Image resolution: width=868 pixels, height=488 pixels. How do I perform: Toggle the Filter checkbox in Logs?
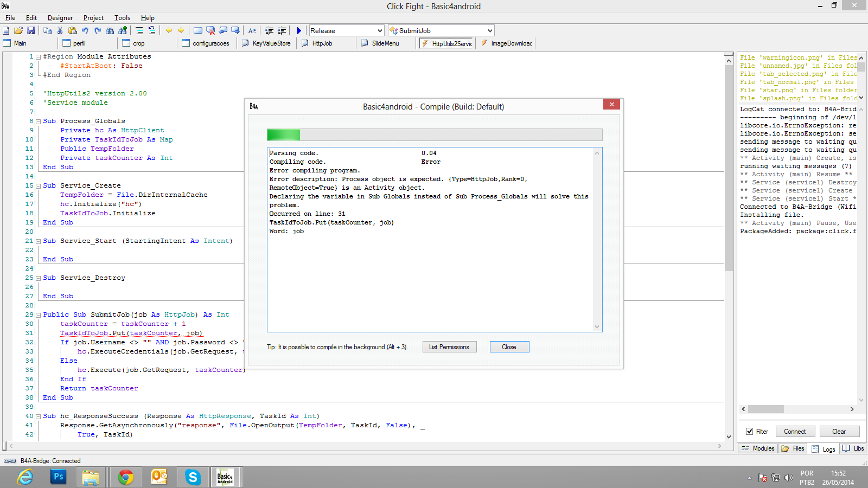click(x=749, y=432)
